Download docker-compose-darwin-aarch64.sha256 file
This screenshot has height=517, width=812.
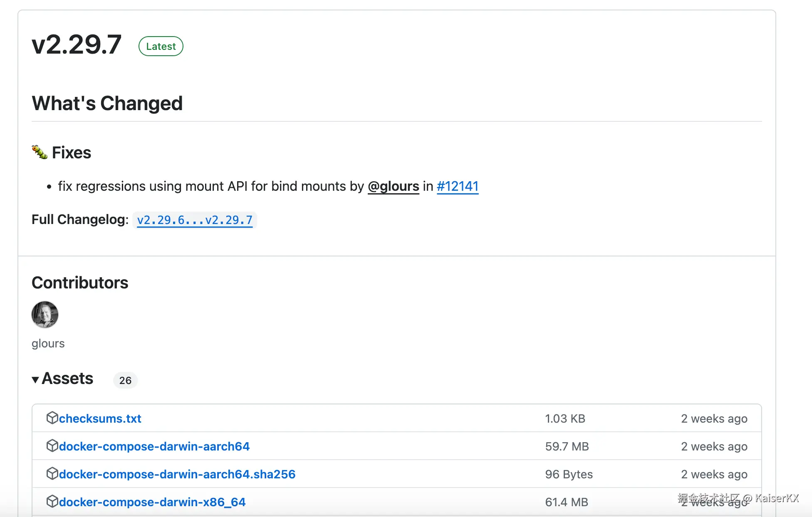[x=177, y=474]
